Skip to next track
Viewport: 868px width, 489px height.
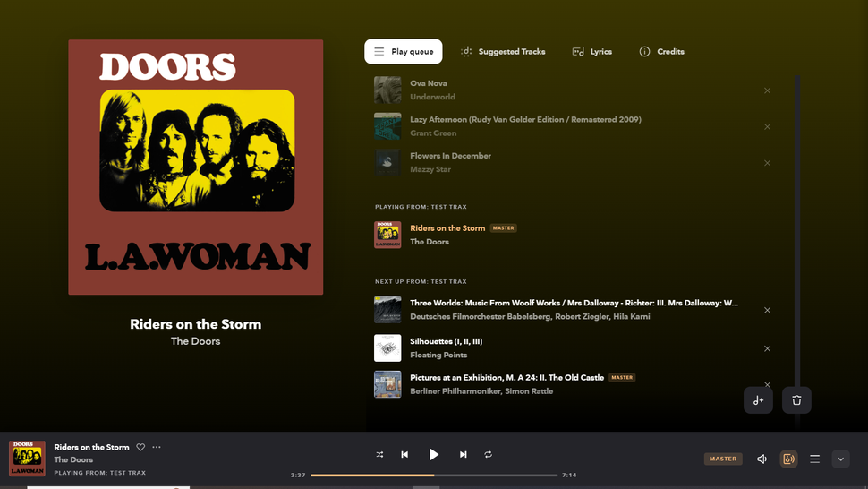pyautogui.click(x=464, y=454)
